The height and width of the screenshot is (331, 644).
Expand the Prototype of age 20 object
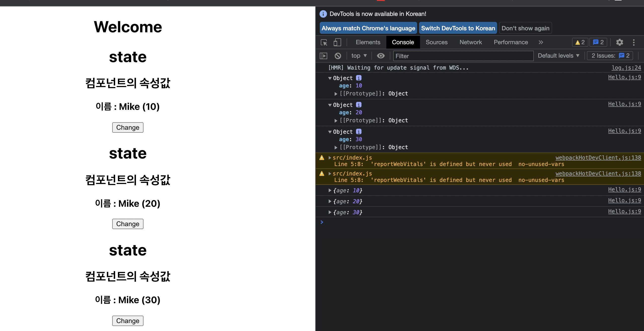pyautogui.click(x=336, y=121)
